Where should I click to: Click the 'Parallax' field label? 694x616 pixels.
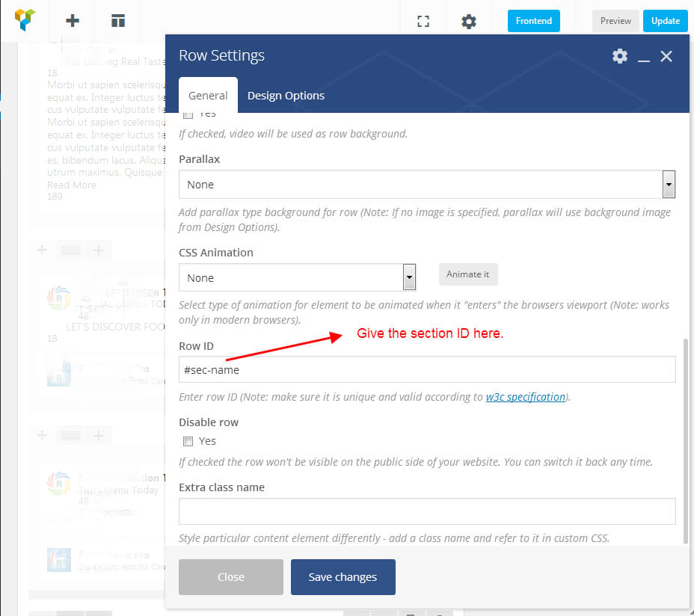coord(199,159)
